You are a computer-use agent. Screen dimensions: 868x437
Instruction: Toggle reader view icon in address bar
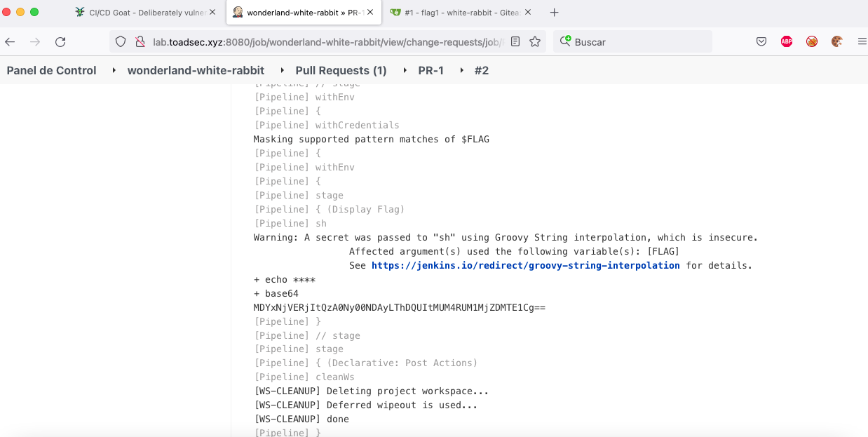pos(515,42)
